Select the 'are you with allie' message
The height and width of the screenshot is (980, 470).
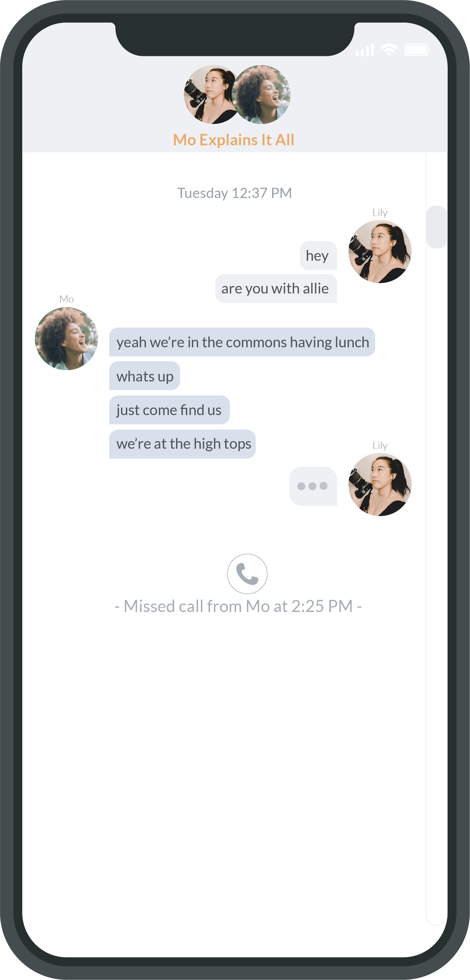point(276,289)
